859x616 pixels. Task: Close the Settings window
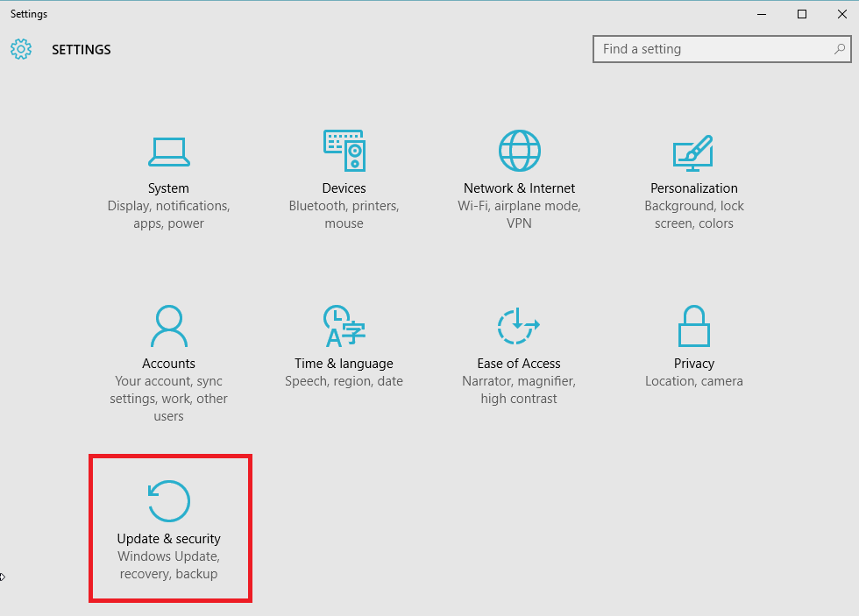[x=841, y=14]
